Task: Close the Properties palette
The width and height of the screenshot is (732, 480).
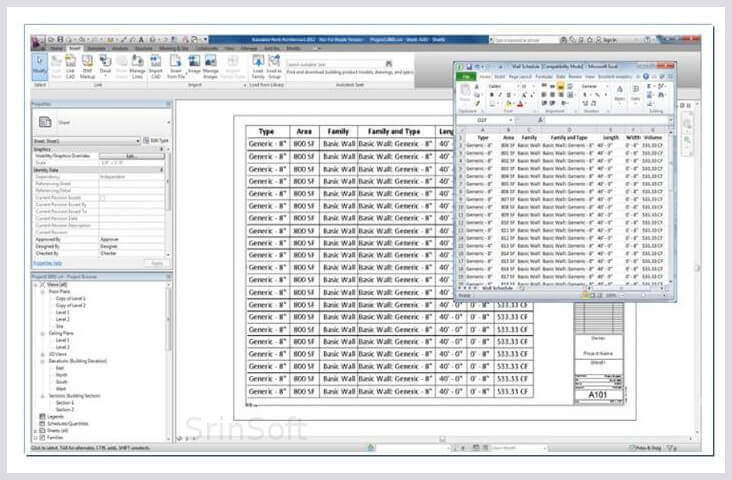Action: [169, 104]
